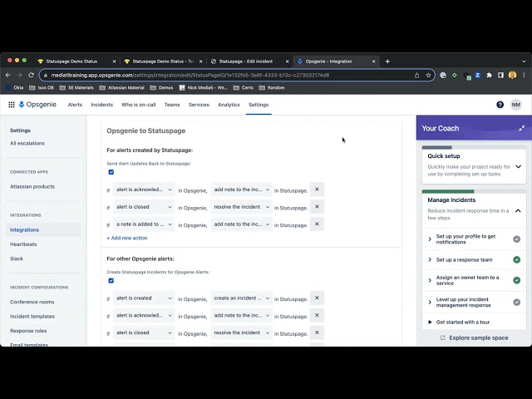Go back with the browser back arrow
The width and height of the screenshot is (532, 399).
8,75
